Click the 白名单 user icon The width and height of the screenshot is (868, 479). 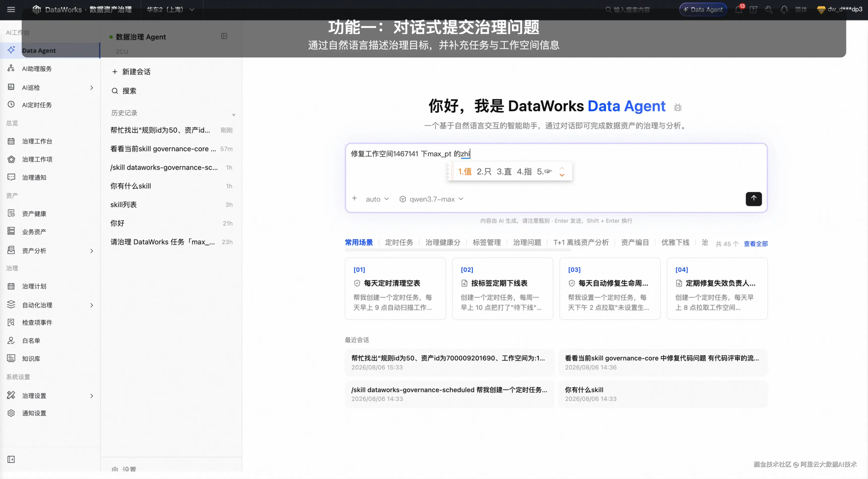pyautogui.click(x=11, y=340)
